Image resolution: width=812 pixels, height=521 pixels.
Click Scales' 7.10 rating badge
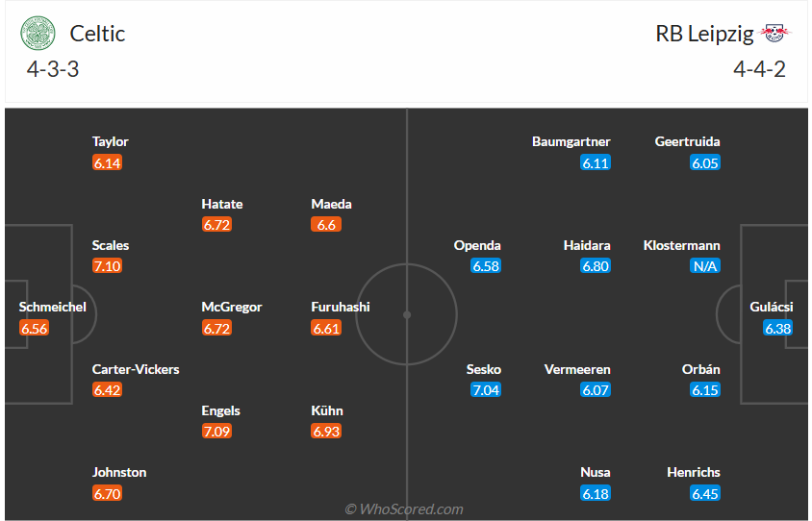coord(107,266)
